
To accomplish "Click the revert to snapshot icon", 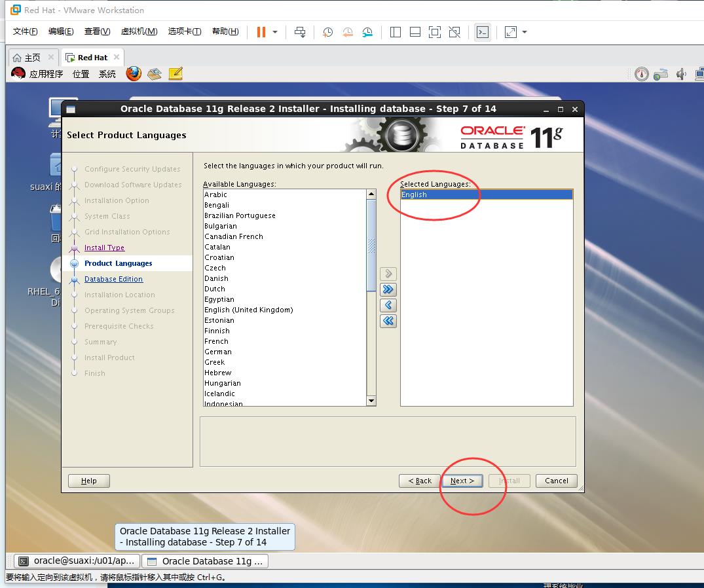I will click(x=348, y=32).
